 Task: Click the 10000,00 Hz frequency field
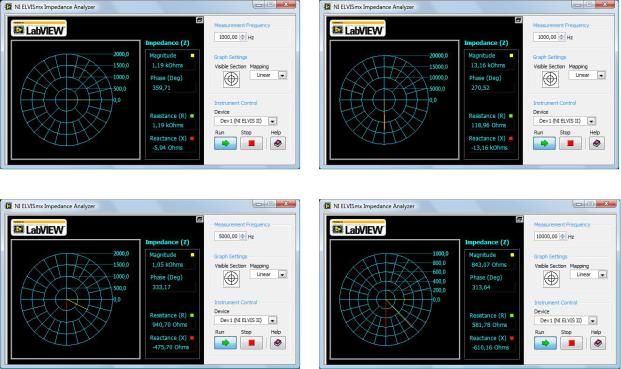pos(547,236)
